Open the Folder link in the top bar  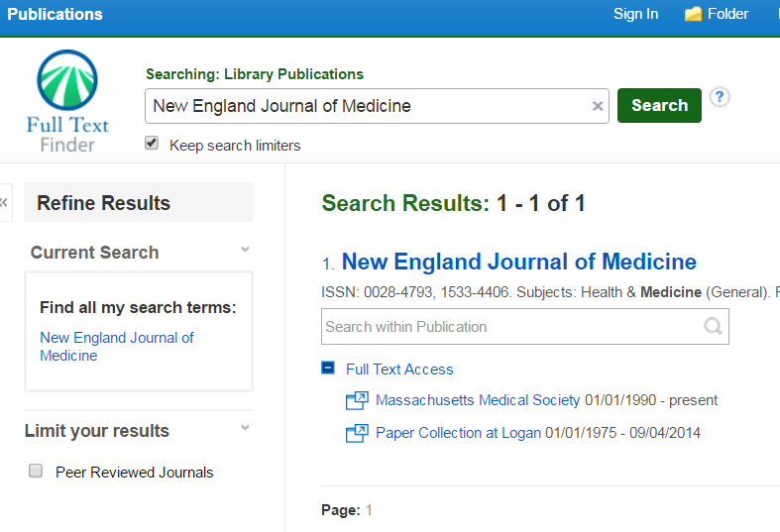pos(727,14)
